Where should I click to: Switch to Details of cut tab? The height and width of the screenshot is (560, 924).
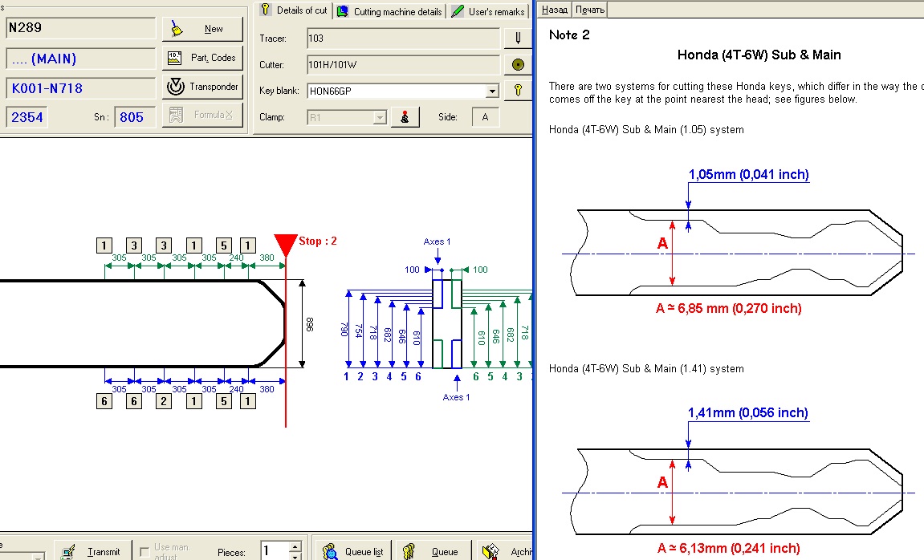pyautogui.click(x=294, y=10)
